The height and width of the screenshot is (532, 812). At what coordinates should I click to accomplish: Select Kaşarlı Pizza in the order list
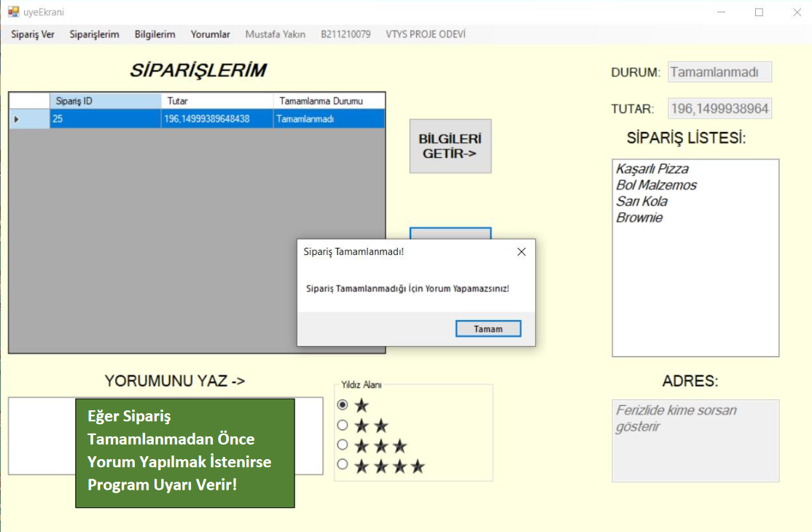click(x=652, y=169)
